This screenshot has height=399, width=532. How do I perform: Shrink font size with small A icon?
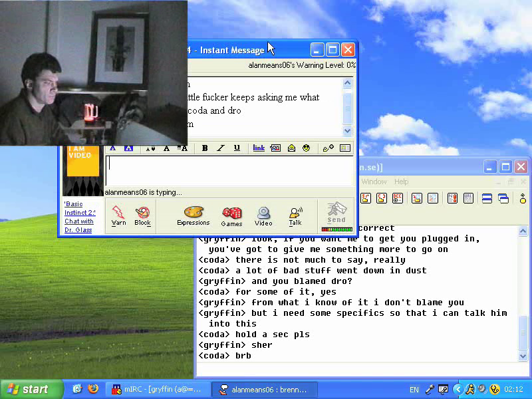tap(150, 148)
